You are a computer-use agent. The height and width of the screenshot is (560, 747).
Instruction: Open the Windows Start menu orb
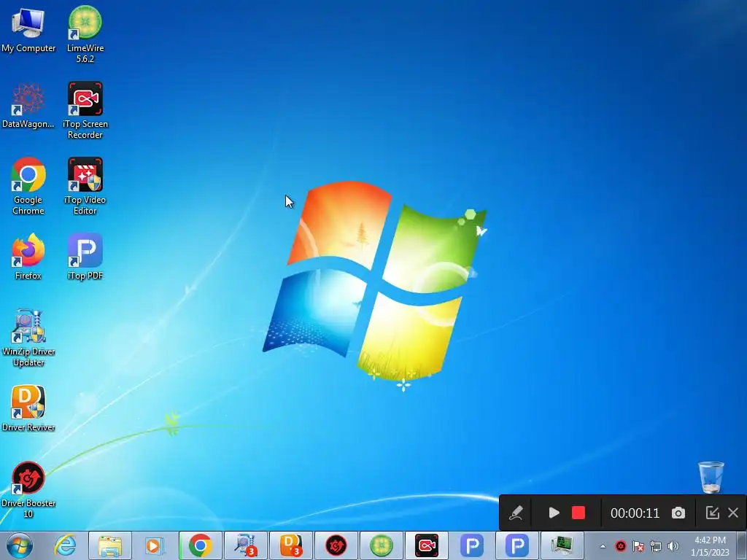point(20,545)
